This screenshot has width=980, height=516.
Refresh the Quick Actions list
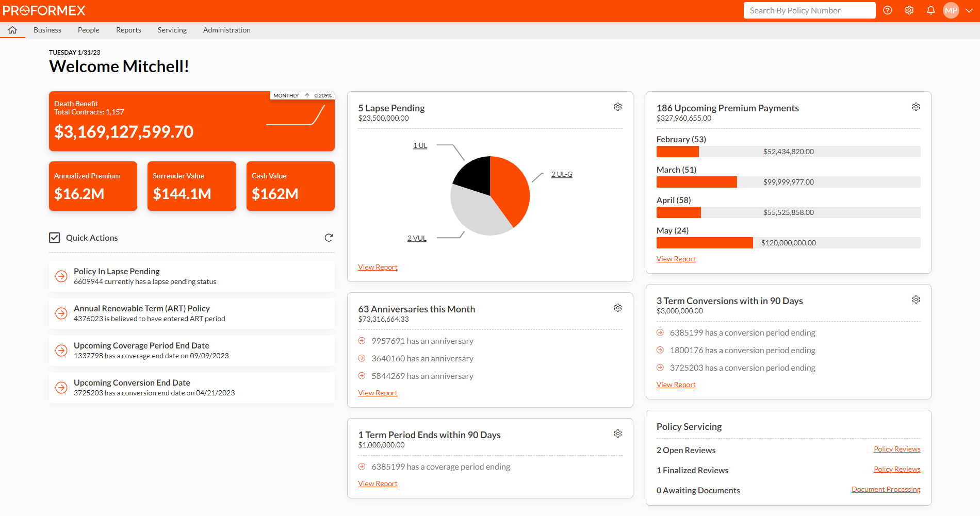pos(329,238)
